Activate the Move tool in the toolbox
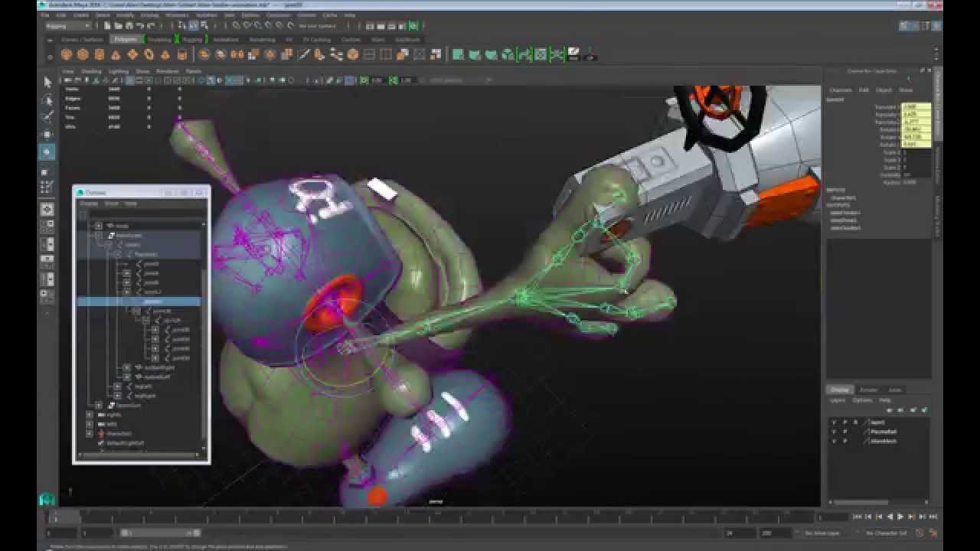The width and height of the screenshot is (980, 551). click(x=47, y=134)
